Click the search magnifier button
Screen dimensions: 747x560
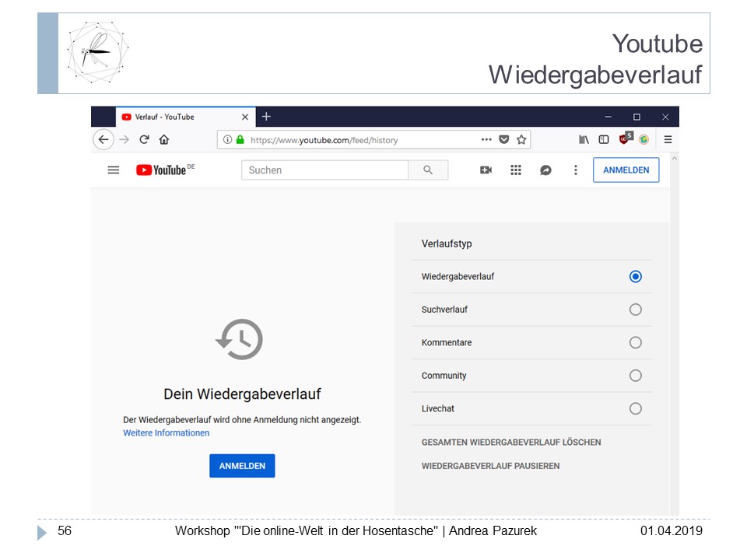(x=428, y=170)
